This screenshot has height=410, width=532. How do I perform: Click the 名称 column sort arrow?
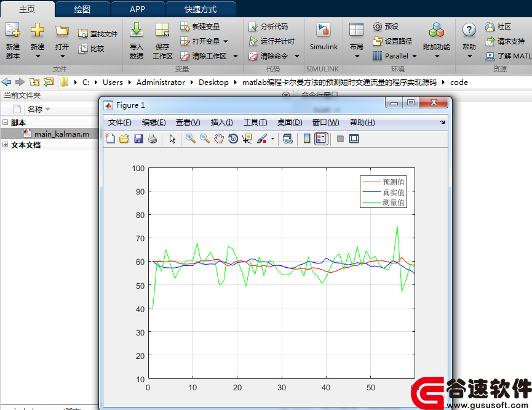pos(47,109)
